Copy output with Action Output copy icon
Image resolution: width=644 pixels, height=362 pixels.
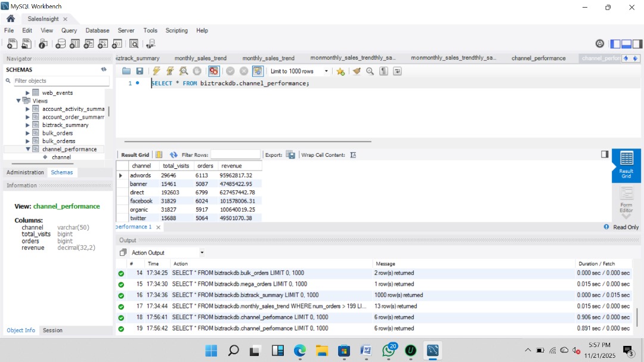(x=123, y=253)
